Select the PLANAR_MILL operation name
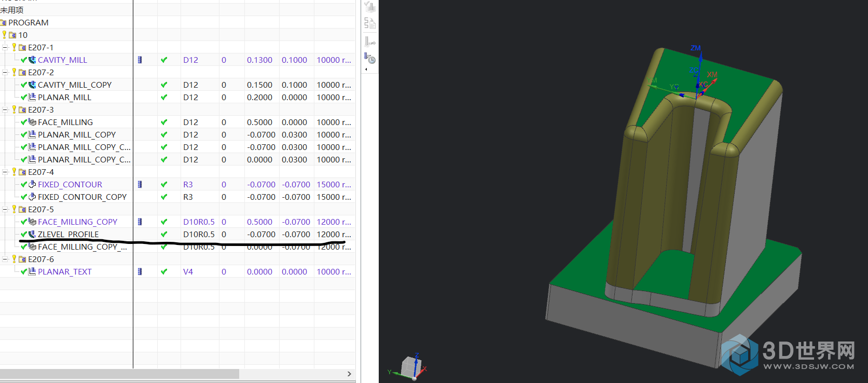868x383 pixels. [64, 97]
